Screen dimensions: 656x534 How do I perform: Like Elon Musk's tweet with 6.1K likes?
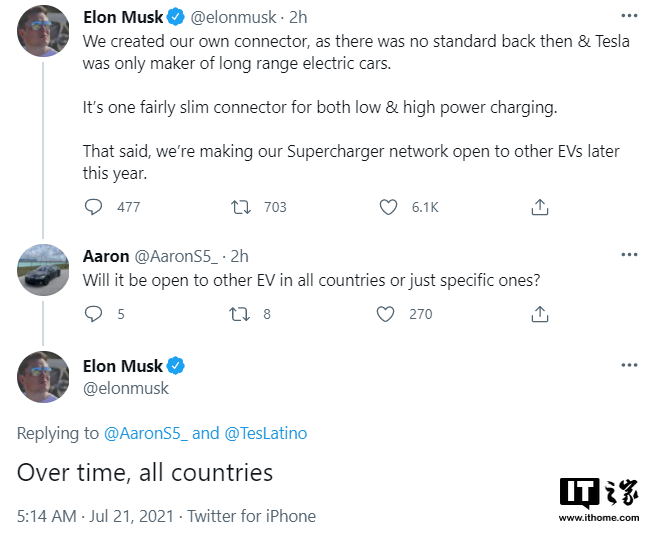pyautogui.click(x=388, y=207)
